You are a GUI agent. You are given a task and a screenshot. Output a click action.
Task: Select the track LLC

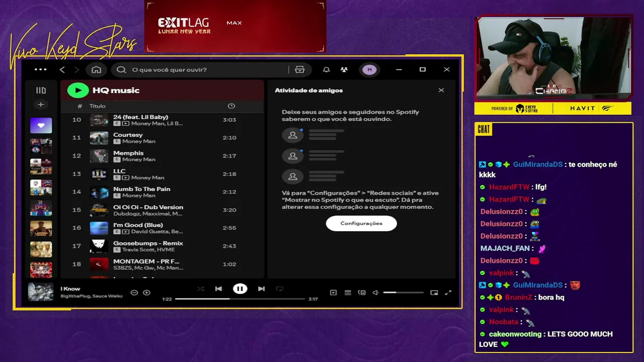(x=162, y=174)
